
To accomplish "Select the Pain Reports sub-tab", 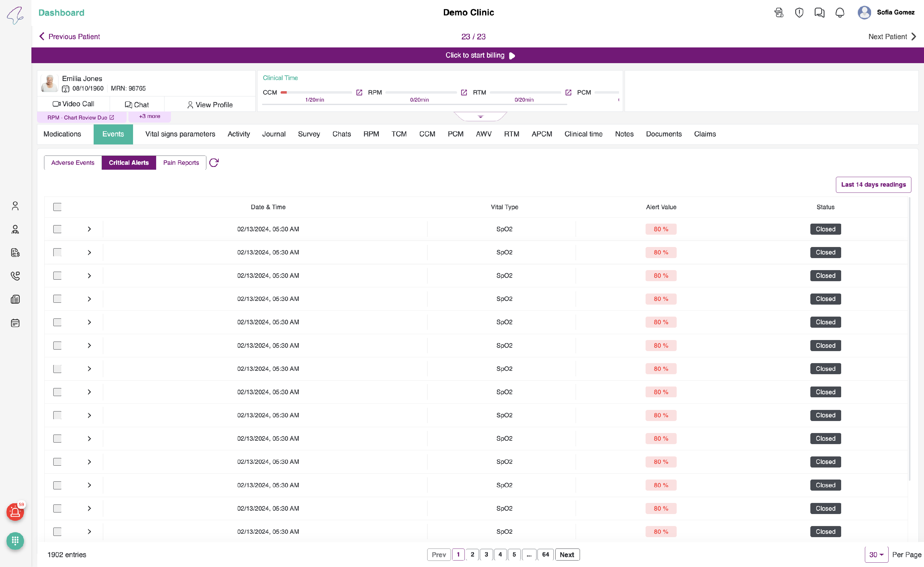I will 181,162.
